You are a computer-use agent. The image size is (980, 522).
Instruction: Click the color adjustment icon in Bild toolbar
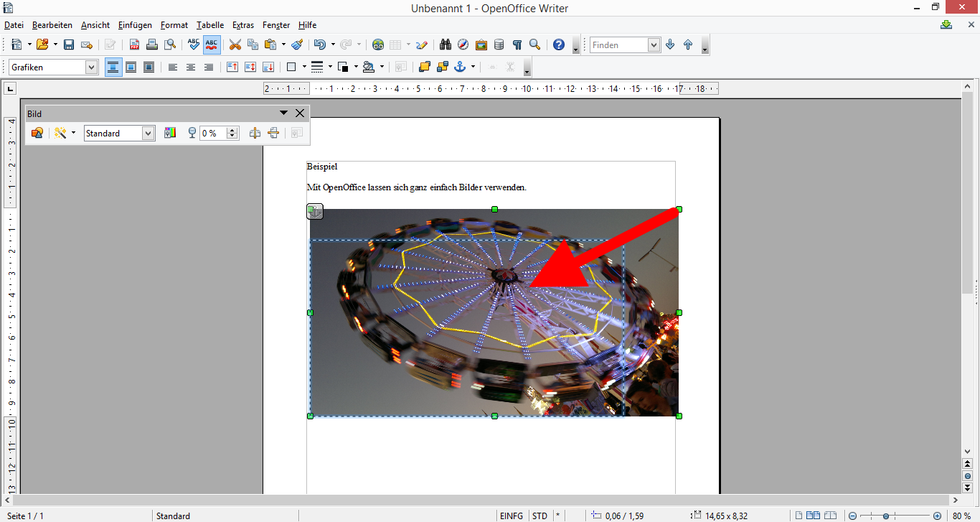[x=170, y=133]
